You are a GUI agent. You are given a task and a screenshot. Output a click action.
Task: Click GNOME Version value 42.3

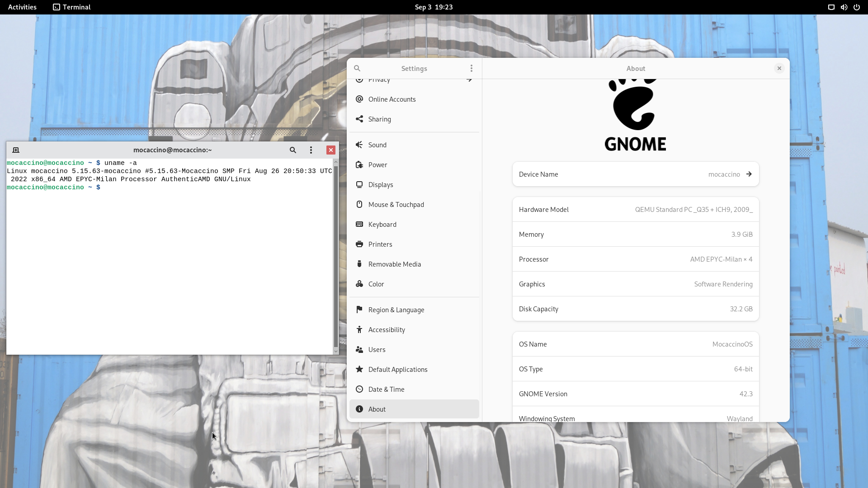click(x=746, y=394)
